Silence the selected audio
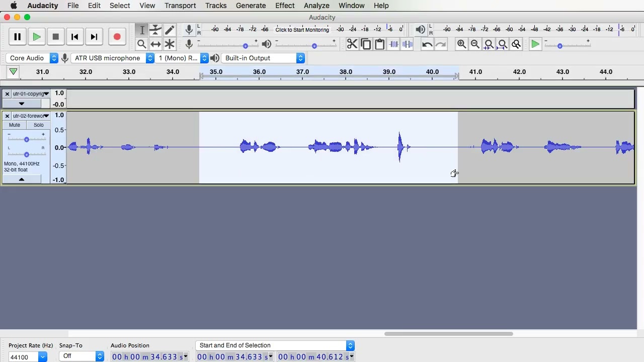 click(408, 44)
